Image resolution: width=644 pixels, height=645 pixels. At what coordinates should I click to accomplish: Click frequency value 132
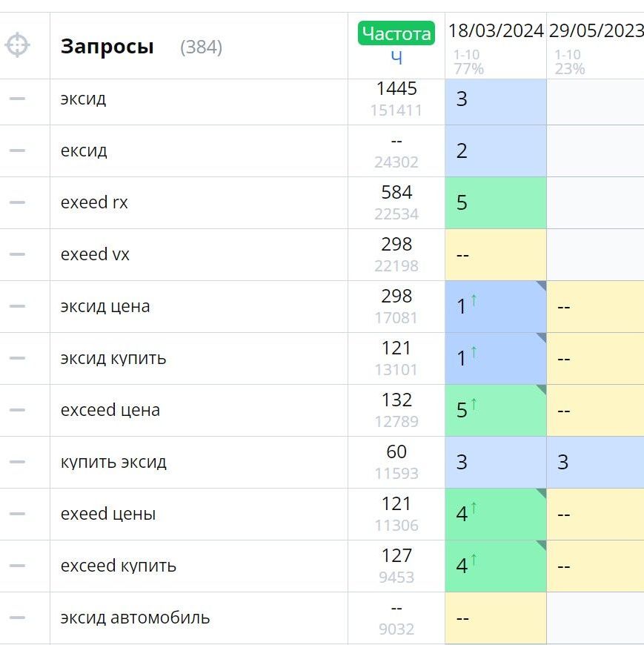point(396,400)
